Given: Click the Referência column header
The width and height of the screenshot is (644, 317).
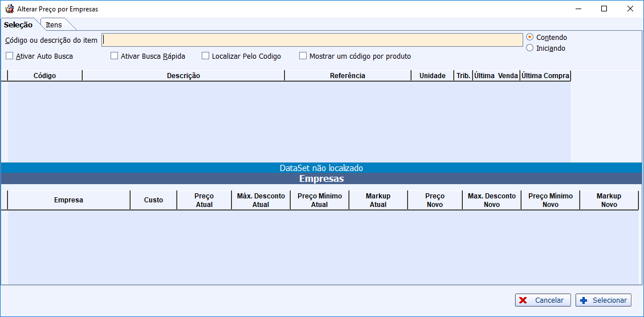Looking at the screenshot, I should (347, 76).
